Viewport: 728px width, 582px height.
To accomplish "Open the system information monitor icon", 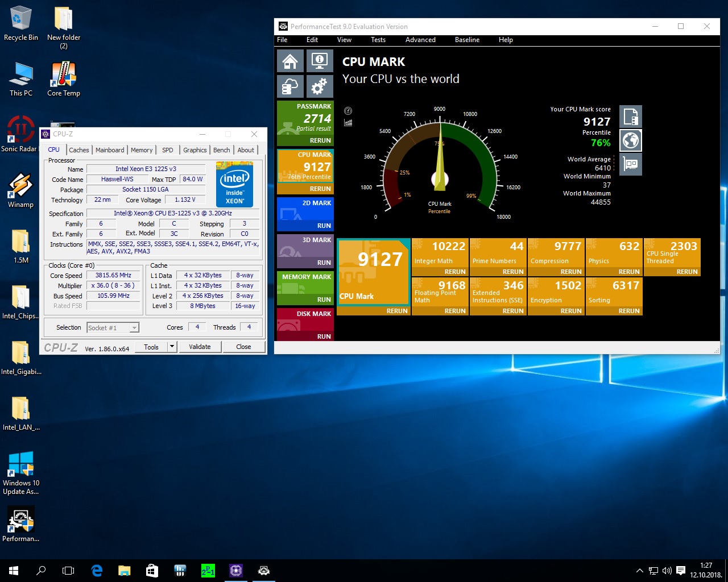I will (320, 61).
